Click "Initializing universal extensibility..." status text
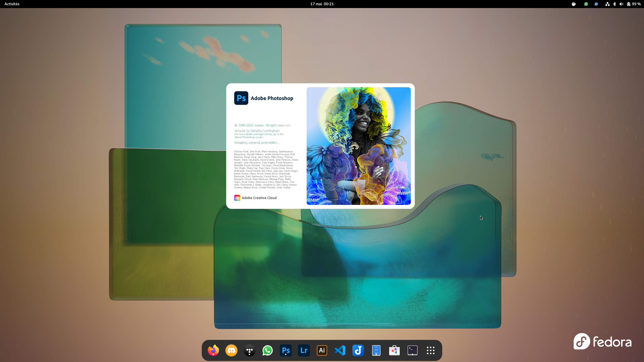644x362 pixels. click(x=257, y=143)
